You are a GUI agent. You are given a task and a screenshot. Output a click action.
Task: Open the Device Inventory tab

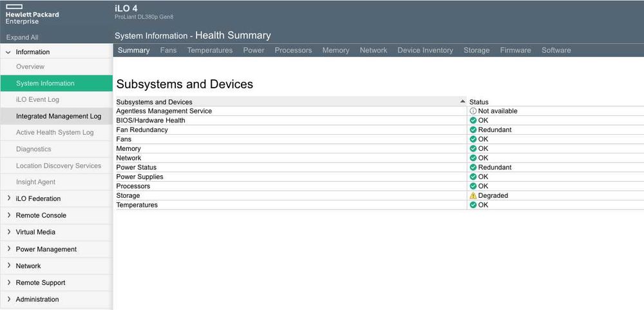click(425, 50)
